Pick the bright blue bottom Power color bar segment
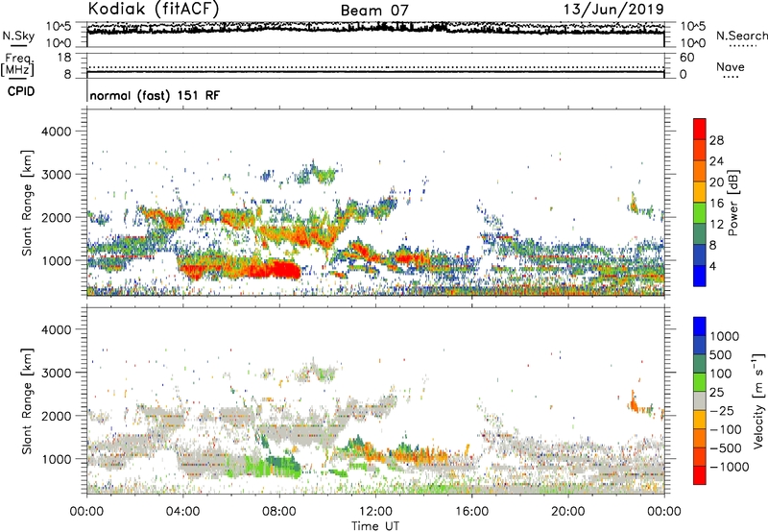The image size is (768, 532). pos(700,277)
